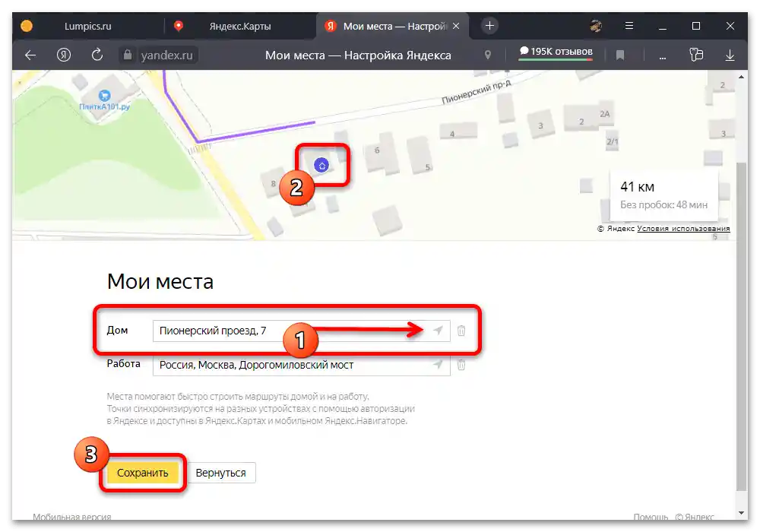Reload the current page
The width and height of the screenshot is (760, 532).
pyautogui.click(x=97, y=55)
